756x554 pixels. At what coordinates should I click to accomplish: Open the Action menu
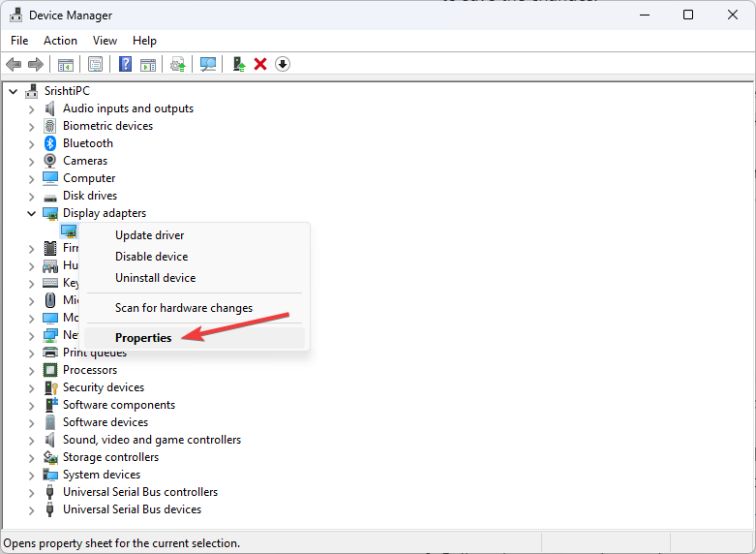tap(60, 41)
